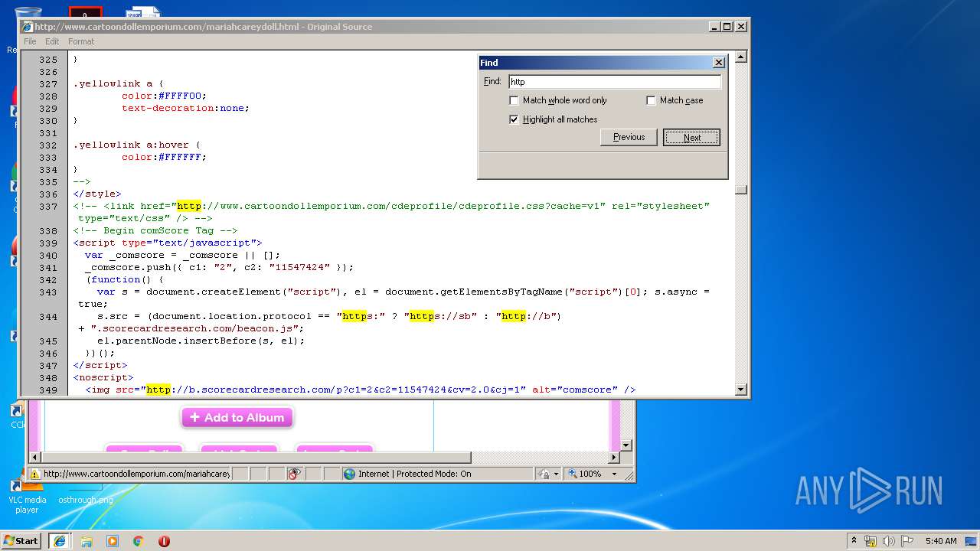The width and height of the screenshot is (980, 551).
Task: Click the text-decoration:none line
Action: click(185, 108)
